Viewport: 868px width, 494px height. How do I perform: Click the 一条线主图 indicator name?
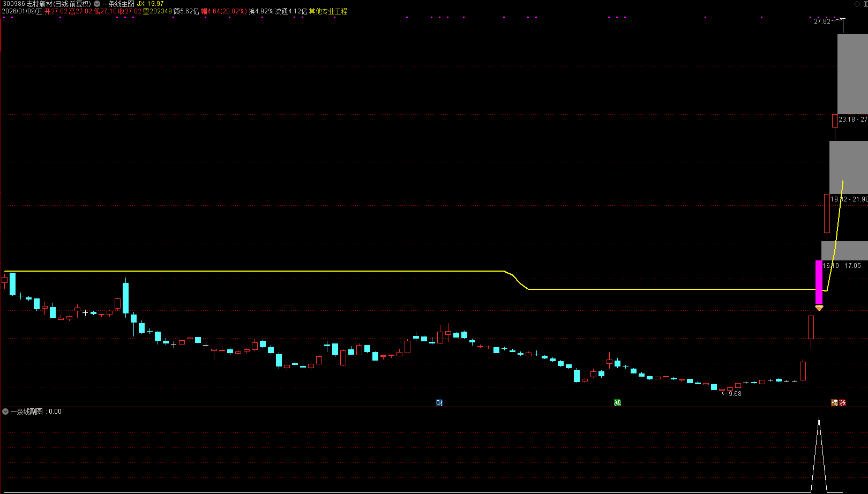(118, 4)
